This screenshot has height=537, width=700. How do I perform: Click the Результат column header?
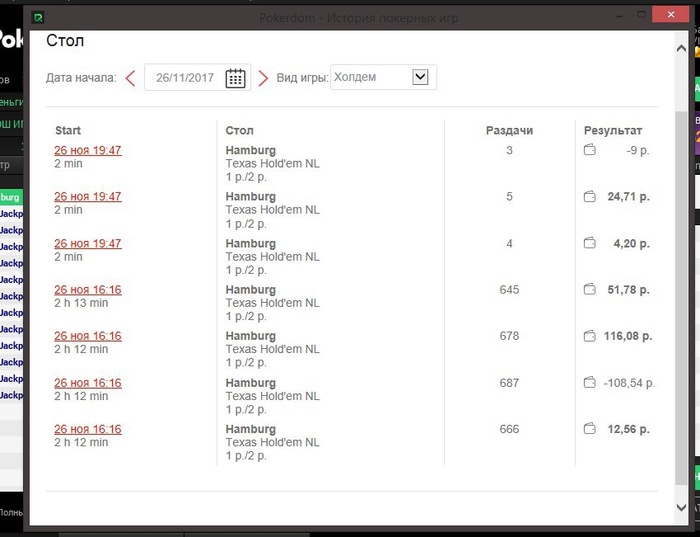coord(613,130)
